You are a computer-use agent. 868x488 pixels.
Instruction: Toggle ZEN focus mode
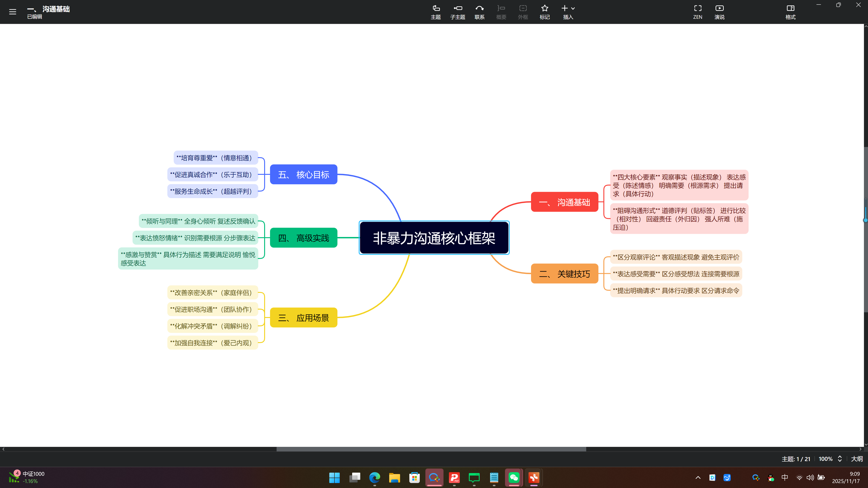(697, 12)
